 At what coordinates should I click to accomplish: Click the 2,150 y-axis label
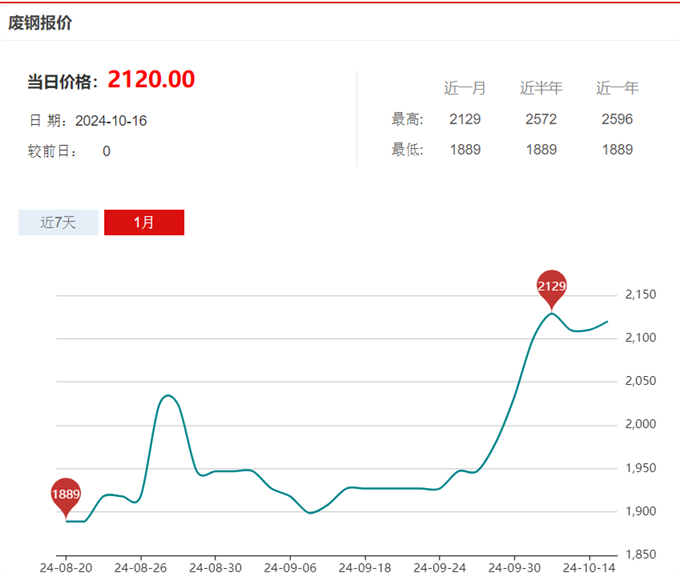[x=640, y=295]
